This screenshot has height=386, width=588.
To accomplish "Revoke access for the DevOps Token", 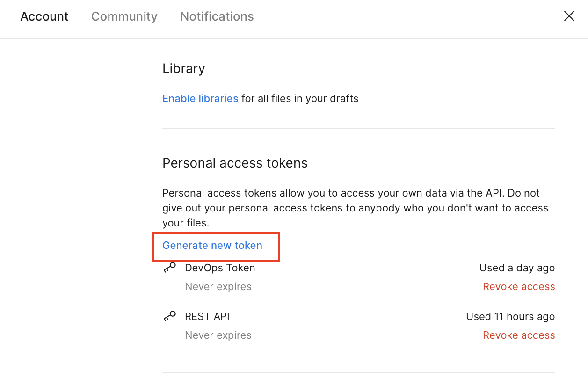I will (x=519, y=286).
